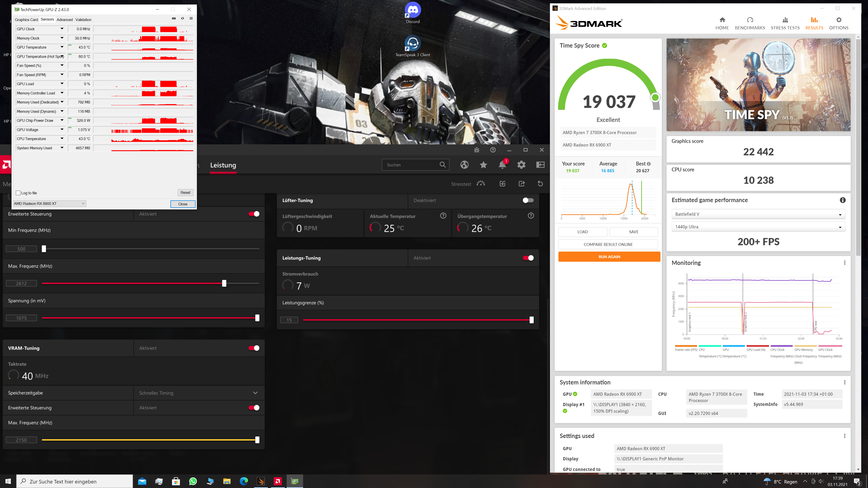This screenshot has height=488, width=868.
Task: Open the 3DMark Benchmarks section
Action: click(749, 23)
